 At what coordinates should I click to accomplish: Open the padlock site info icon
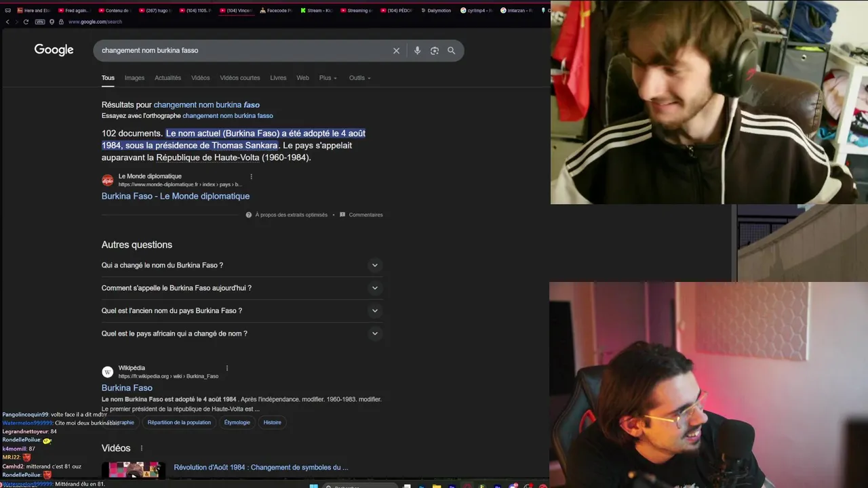coord(61,22)
